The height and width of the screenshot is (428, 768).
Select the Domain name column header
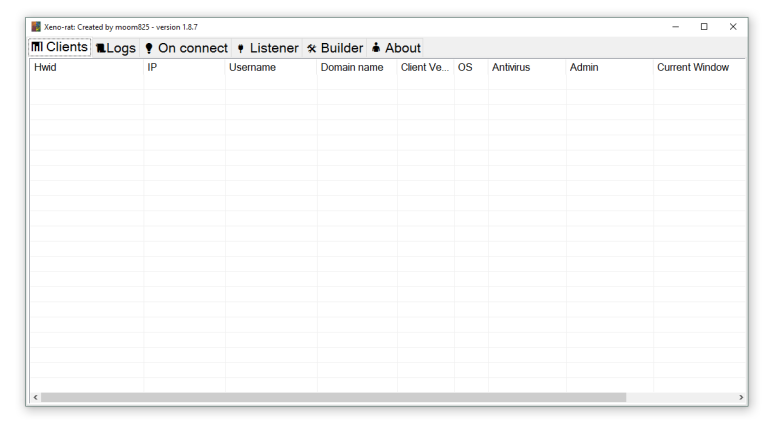[x=357, y=67]
